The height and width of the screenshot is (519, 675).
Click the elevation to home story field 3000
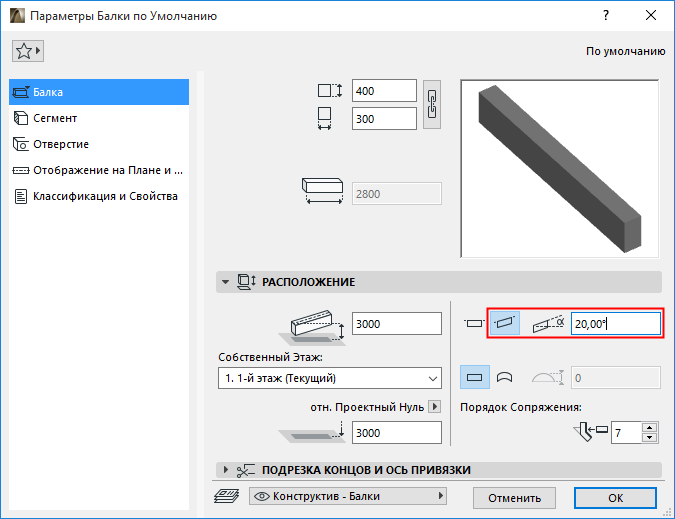[x=396, y=324]
